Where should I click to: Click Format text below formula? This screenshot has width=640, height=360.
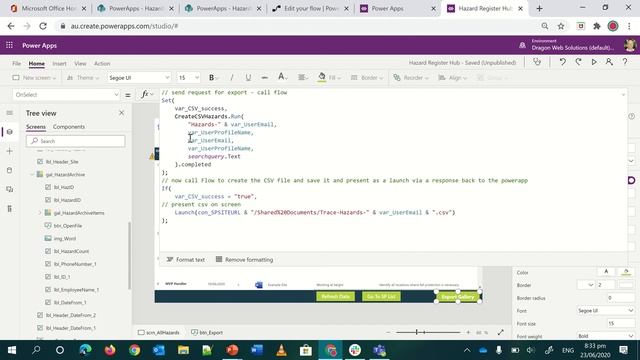186,260
